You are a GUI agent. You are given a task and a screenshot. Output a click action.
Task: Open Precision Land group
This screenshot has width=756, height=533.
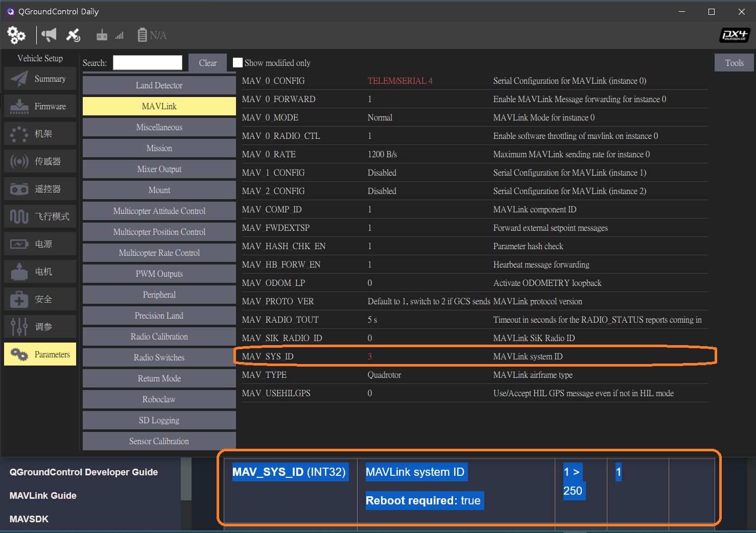(159, 316)
